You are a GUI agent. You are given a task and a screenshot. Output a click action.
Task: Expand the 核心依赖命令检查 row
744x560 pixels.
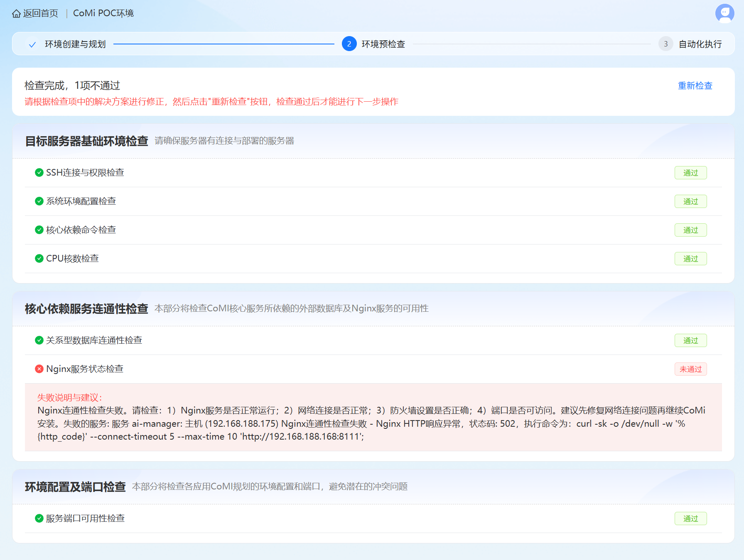[81, 230]
